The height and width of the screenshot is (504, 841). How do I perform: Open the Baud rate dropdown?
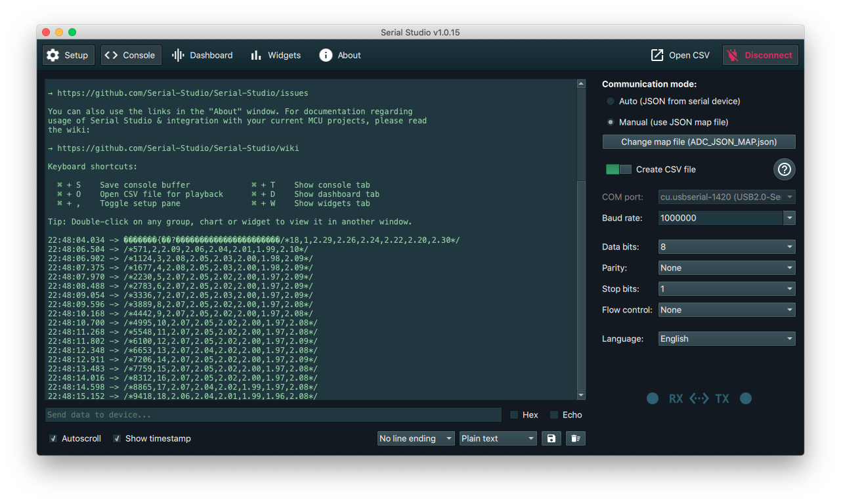pos(790,217)
